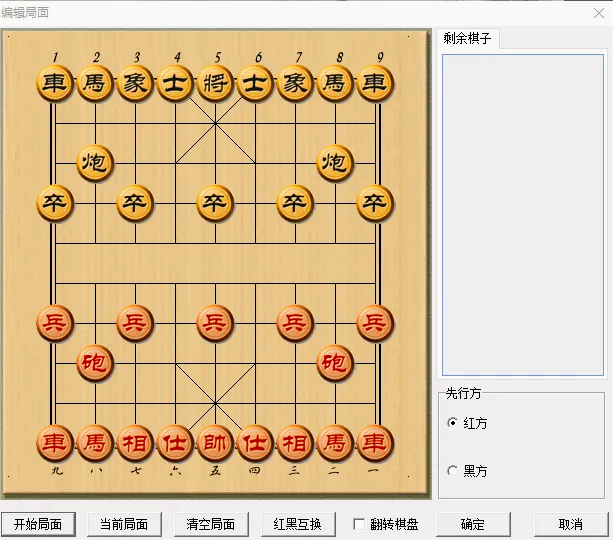The image size is (613, 540).
Task: Select the leftmost red chariot 車
Action: click(x=55, y=442)
